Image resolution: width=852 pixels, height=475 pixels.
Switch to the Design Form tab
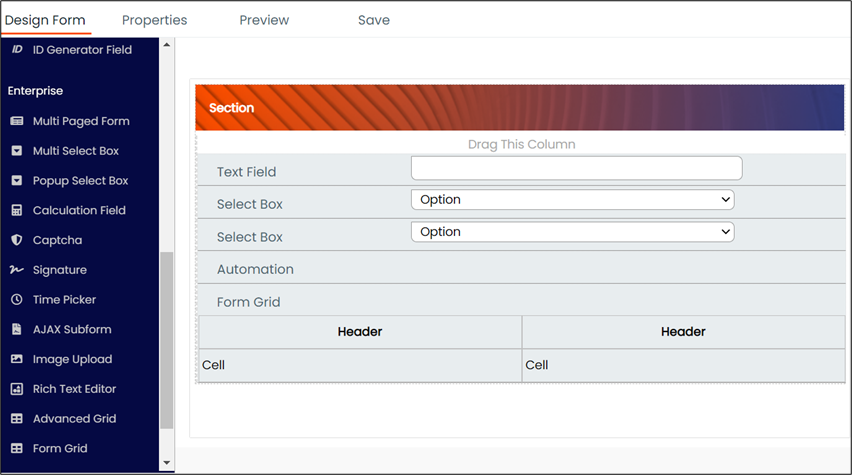point(45,20)
